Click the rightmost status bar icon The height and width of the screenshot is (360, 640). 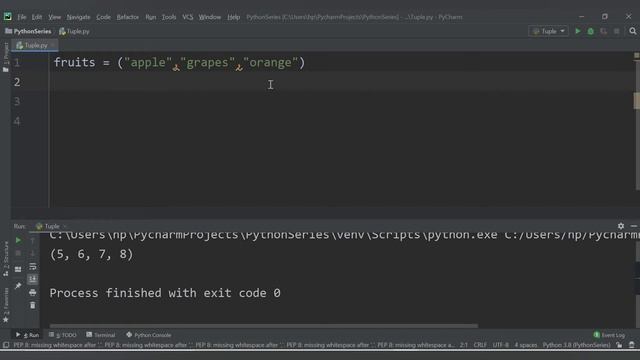[632, 345]
